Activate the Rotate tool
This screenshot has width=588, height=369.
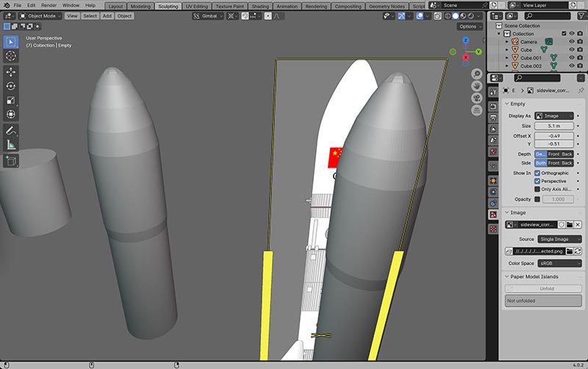click(x=12, y=86)
